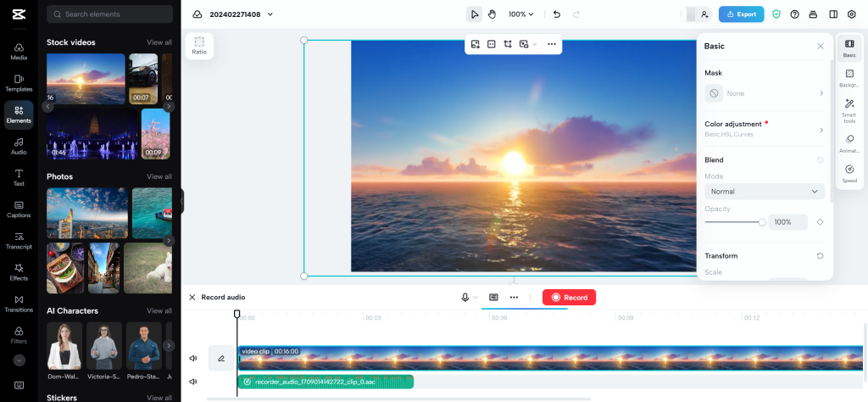Open the Effects panel
The height and width of the screenshot is (402, 868).
(19, 272)
